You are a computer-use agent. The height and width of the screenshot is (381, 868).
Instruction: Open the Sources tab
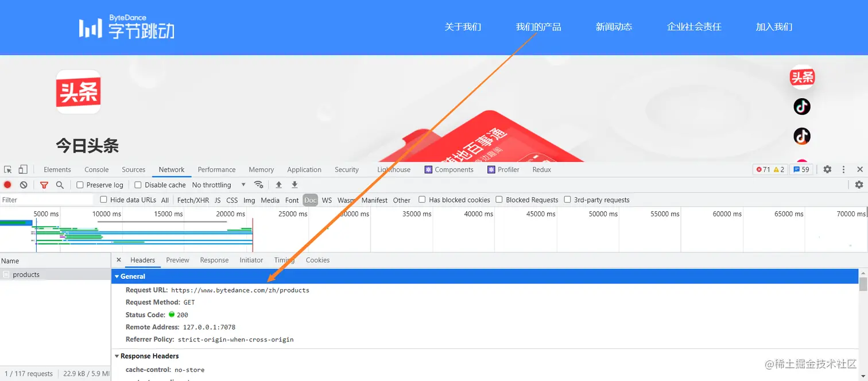click(x=134, y=169)
